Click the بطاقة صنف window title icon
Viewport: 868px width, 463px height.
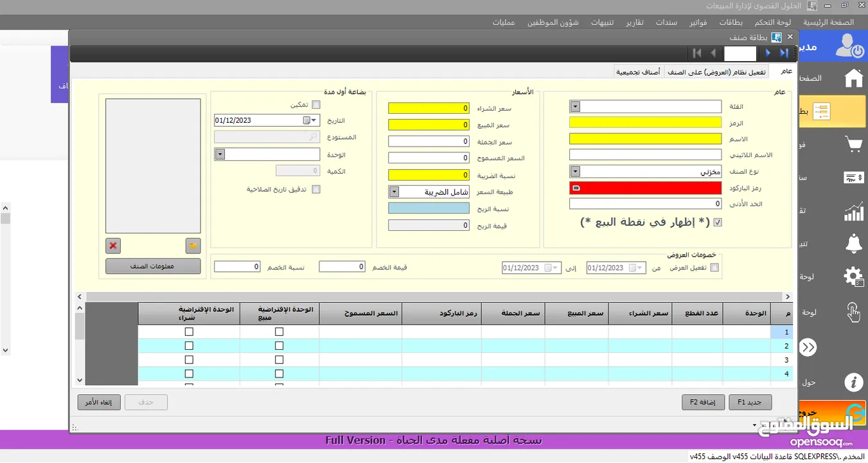(x=777, y=37)
